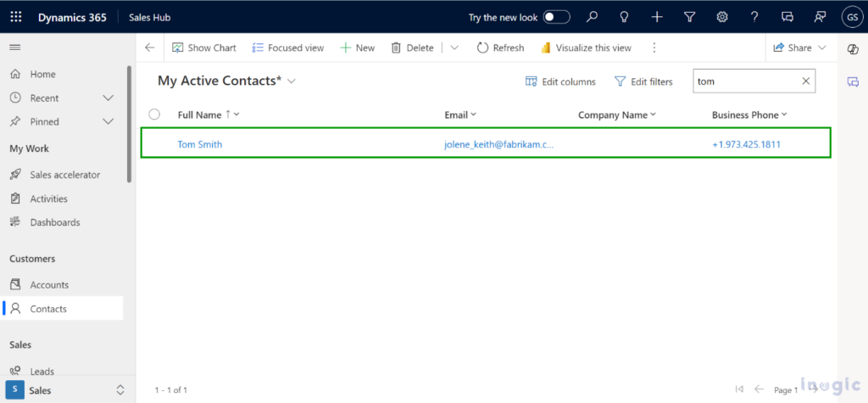Create a New contact
Image resolution: width=868 pixels, height=403 pixels.
(358, 48)
